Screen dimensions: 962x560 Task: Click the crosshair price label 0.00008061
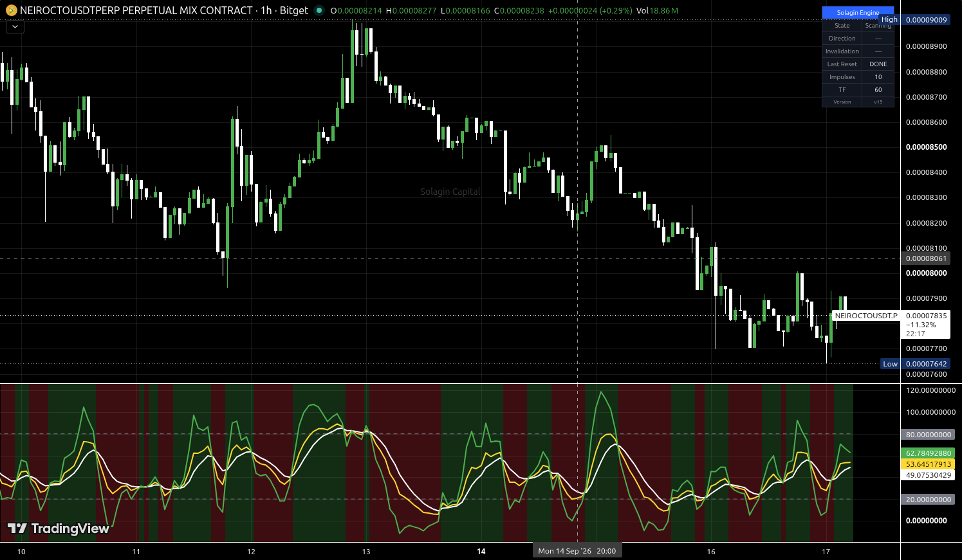926,258
